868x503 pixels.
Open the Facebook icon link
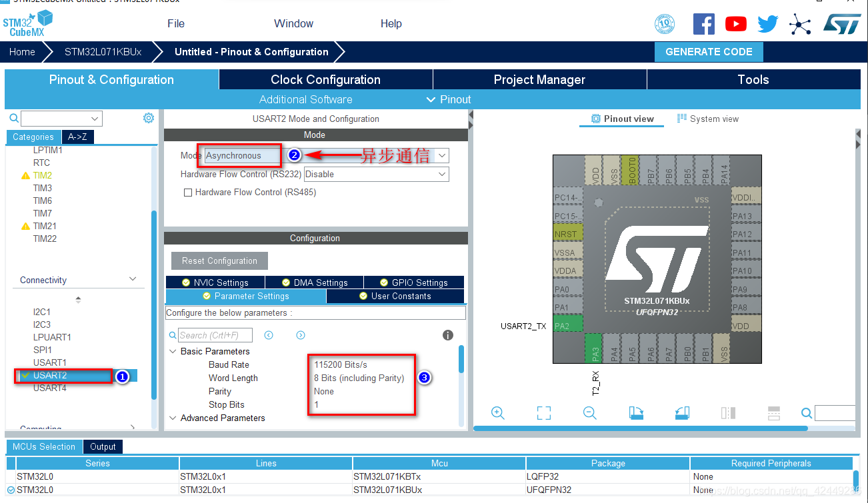click(x=703, y=24)
